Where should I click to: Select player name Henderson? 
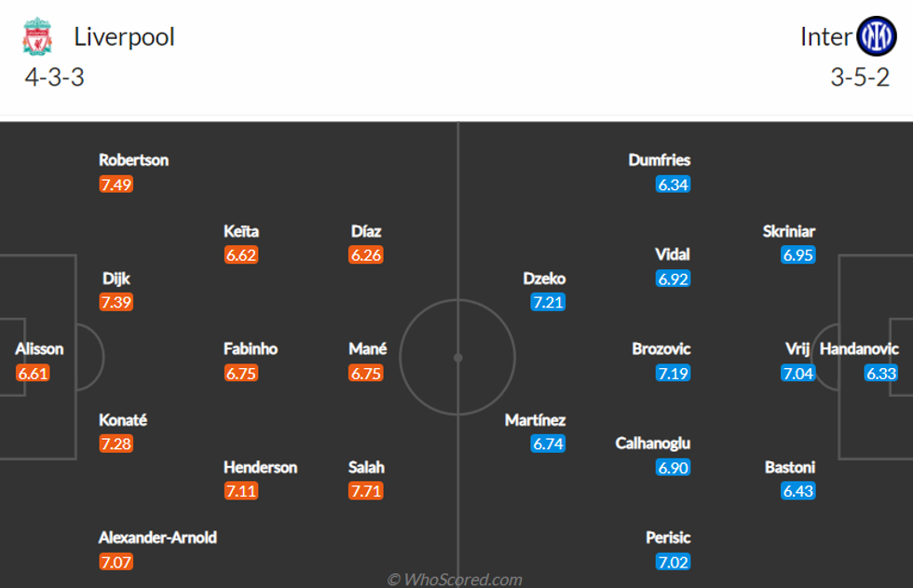pos(260,467)
